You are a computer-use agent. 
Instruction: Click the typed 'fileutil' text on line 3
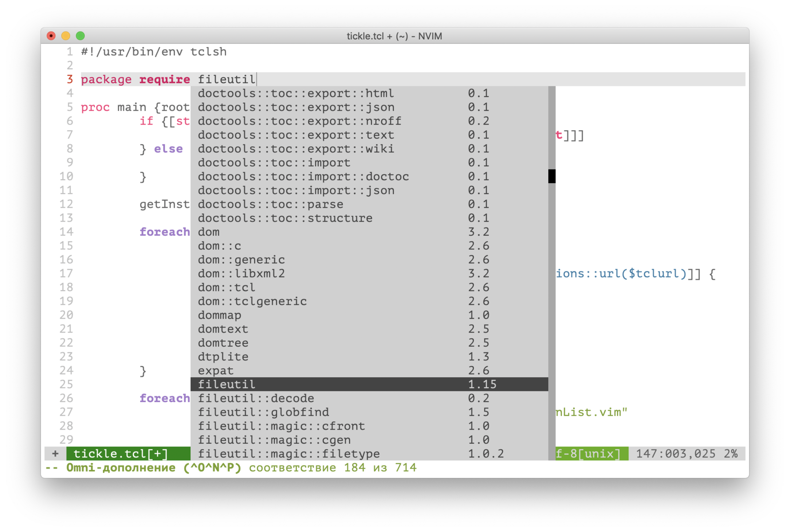click(227, 80)
